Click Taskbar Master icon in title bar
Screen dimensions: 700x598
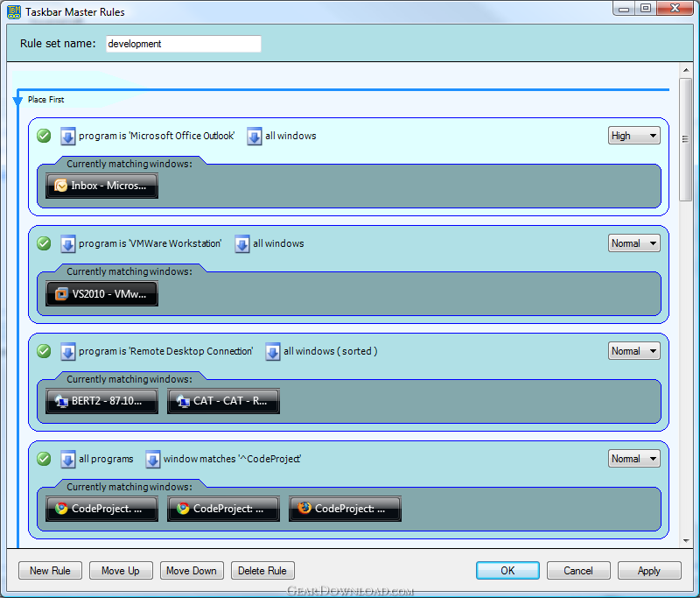click(x=14, y=11)
